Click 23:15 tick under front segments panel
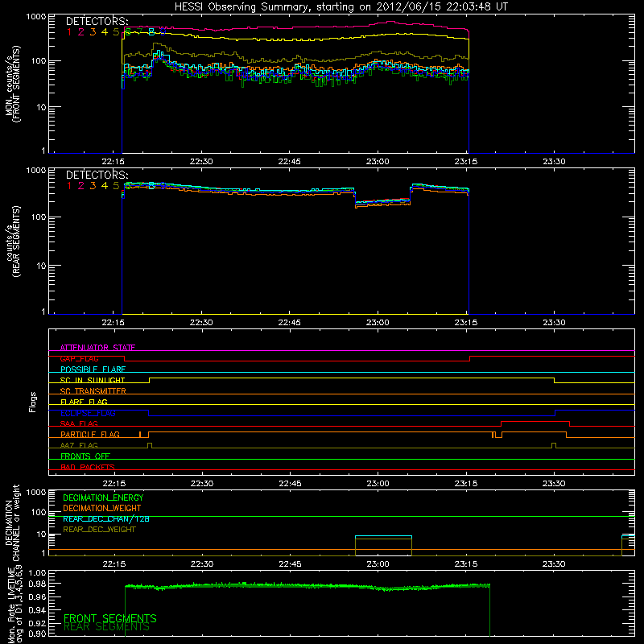Viewport: 644px width, 644px height. 466,162
